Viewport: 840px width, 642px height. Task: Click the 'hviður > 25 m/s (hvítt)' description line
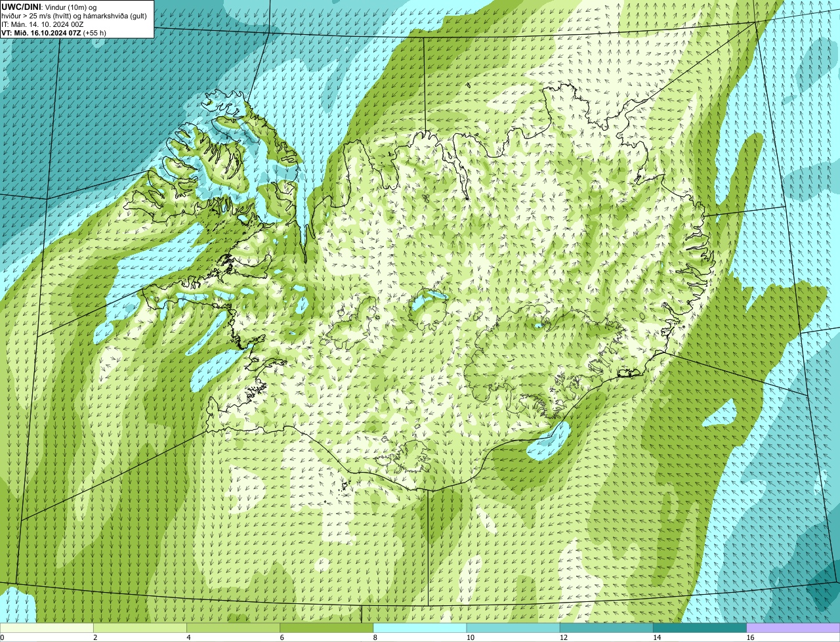pyautogui.click(x=74, y=15)
